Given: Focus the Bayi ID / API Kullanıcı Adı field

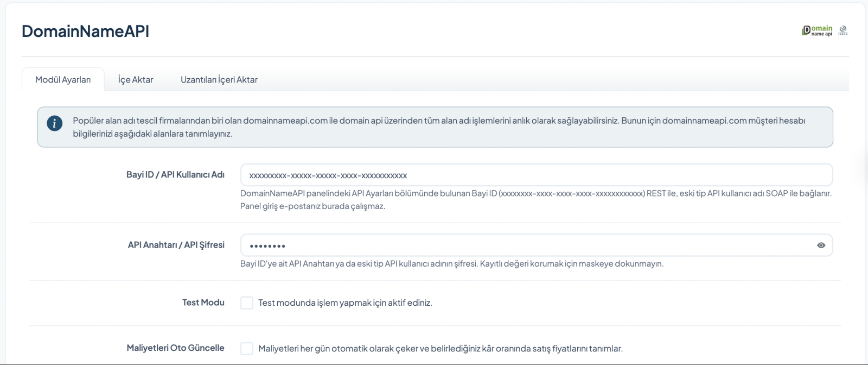Looking at the screenshot, I should pos(537,175).
